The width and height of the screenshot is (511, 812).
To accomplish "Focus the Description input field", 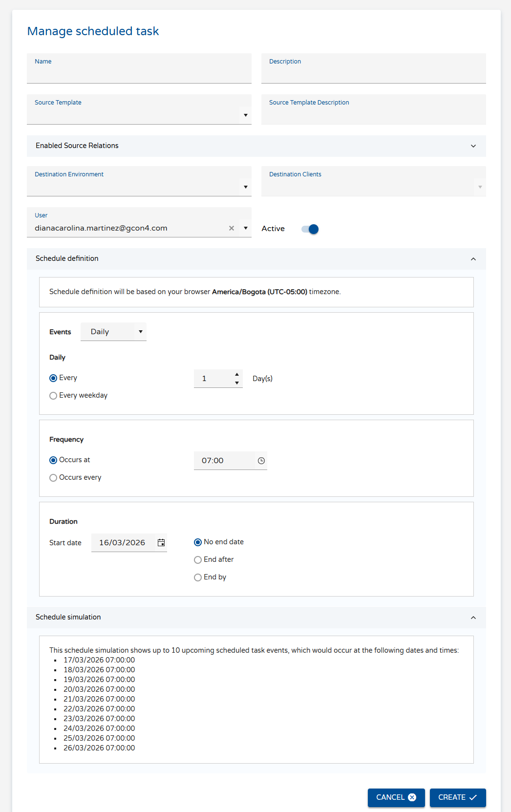I will point(374,68).
